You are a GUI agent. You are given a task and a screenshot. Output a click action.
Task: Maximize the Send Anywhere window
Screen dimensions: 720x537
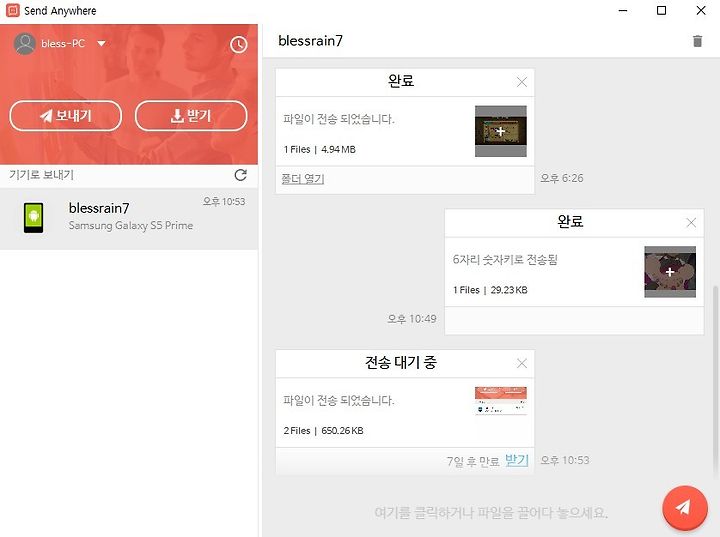[661, 11]
